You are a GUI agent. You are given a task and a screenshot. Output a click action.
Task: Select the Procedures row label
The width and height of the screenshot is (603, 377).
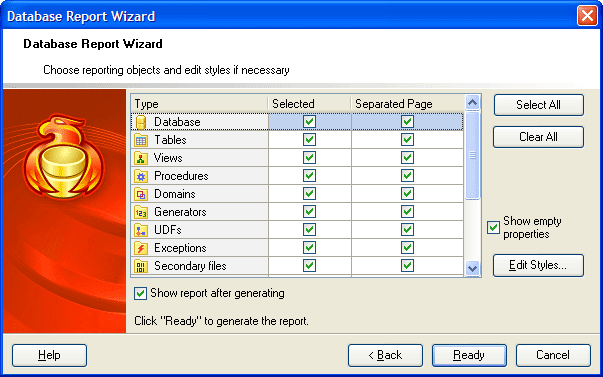181,176
